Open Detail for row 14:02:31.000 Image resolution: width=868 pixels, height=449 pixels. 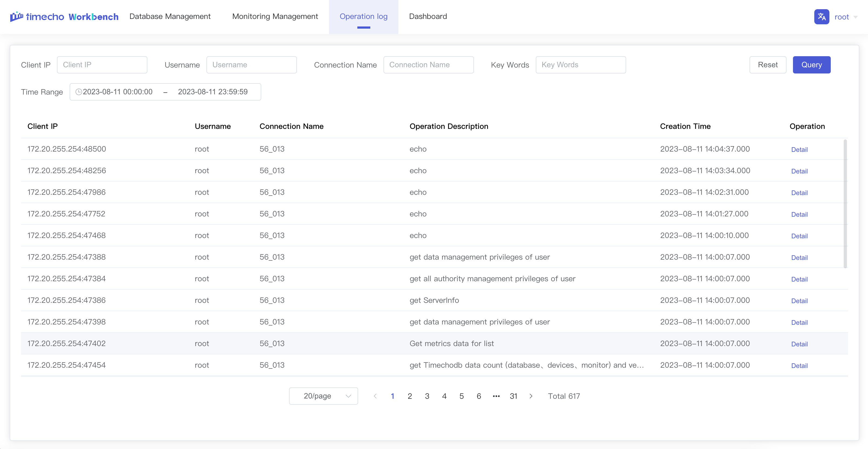pos(799,193)
